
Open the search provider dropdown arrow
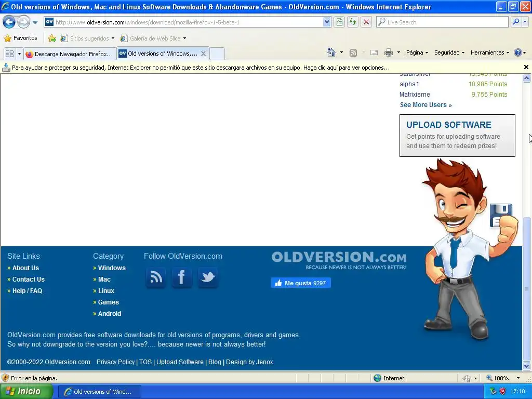525,22
